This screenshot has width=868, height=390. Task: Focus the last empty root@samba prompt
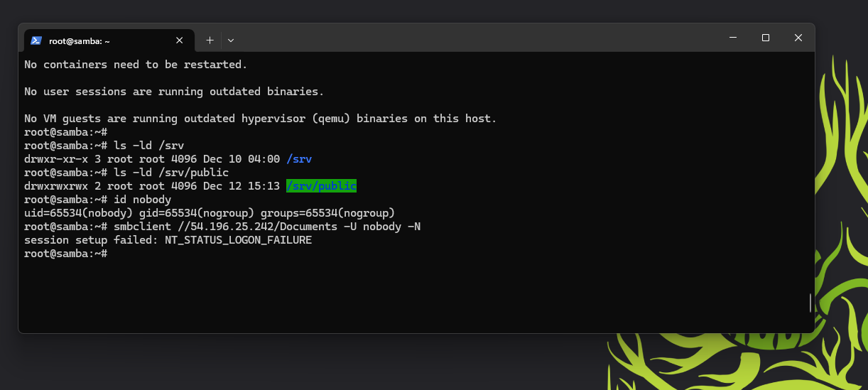pos(65,254)
